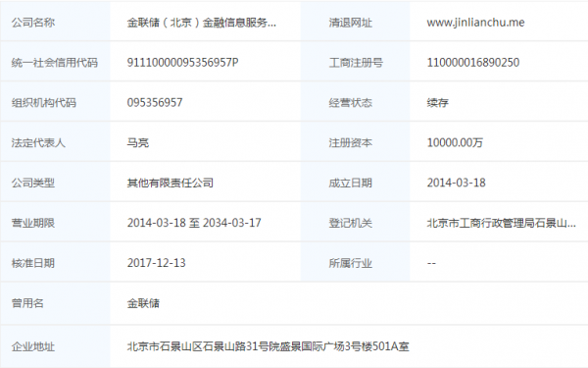This screenshot has height=368, width=588.
Task: Select approval date 2017-12-13
Action: point(156,263)
